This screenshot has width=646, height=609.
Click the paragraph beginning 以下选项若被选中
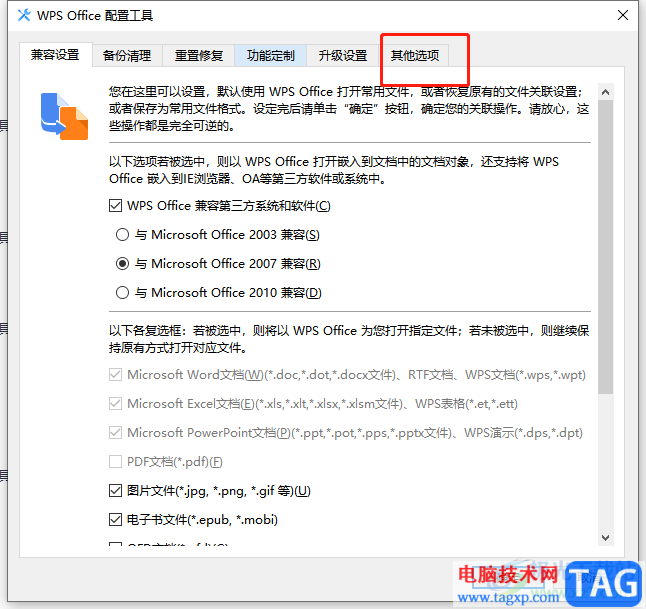tap(334, 170)
